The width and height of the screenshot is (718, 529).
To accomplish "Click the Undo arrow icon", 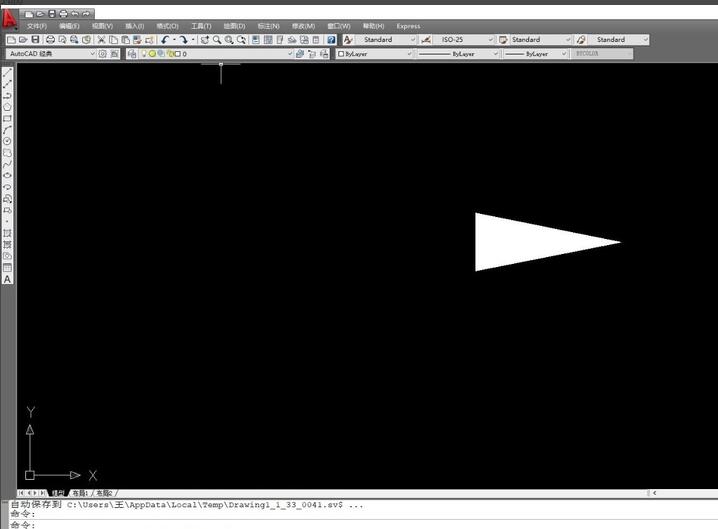I will (165, 40).
